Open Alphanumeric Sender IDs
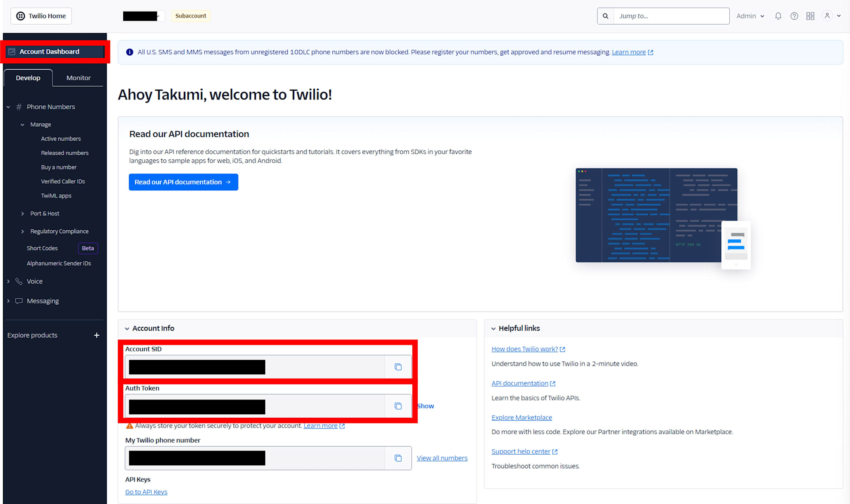The width and height of the screenshot is (850, 504). click(59, 263)
